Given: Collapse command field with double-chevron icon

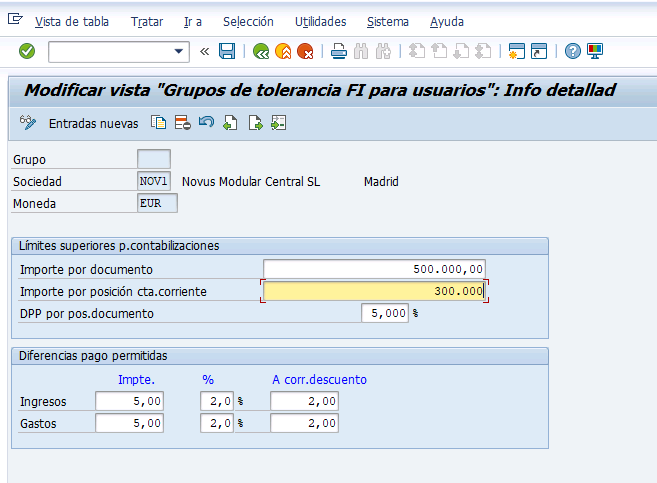Looking at the screenshot, I should pos(204,52).
